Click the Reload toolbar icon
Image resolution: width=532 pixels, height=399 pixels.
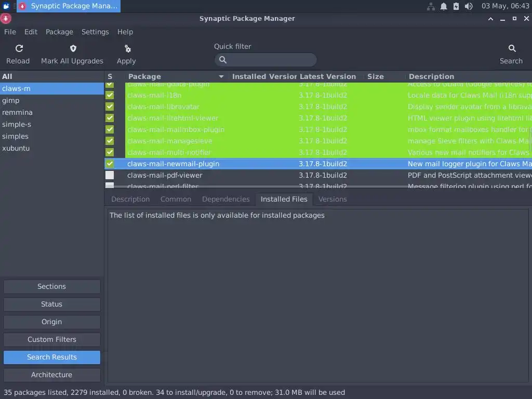(x=19, y=48)
